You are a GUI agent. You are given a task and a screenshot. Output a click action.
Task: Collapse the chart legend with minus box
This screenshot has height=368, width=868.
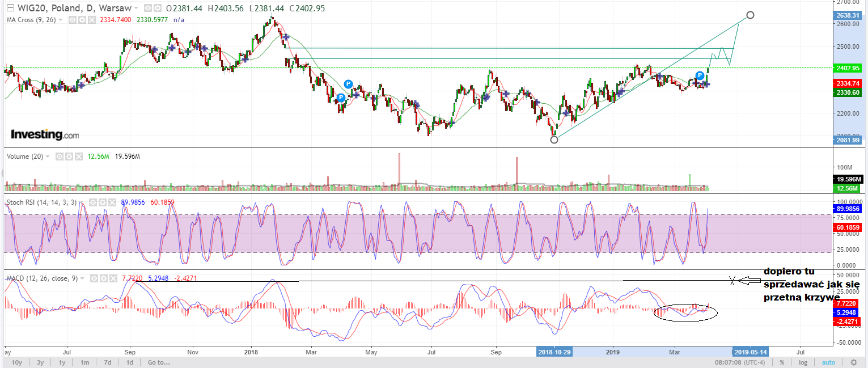tap(10, 9)
